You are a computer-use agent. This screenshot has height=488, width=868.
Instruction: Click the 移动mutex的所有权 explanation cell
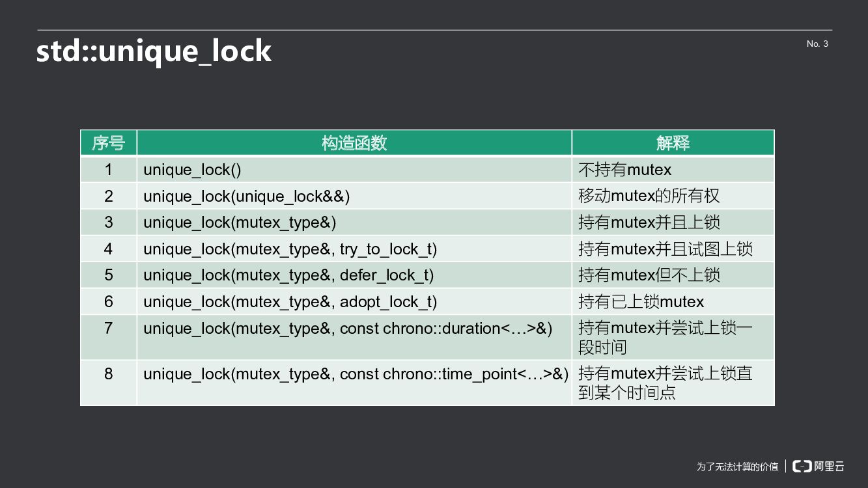649,197
